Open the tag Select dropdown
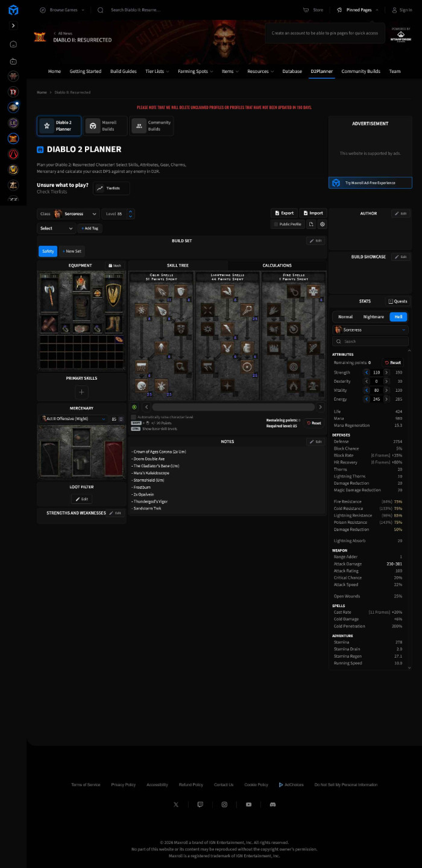Viewport: 422px width, 868px height. pyautogui.click(x=56, y=228)
